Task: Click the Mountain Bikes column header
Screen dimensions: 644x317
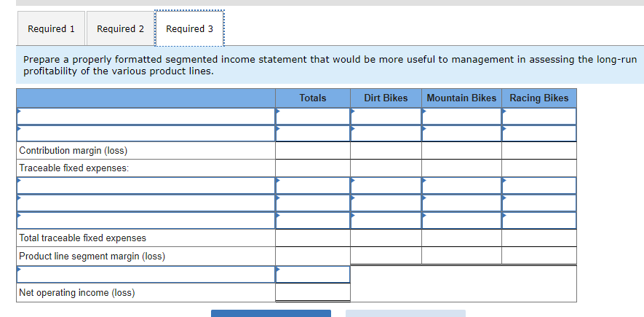Action: pyautogui.click(x=461, y=98)
